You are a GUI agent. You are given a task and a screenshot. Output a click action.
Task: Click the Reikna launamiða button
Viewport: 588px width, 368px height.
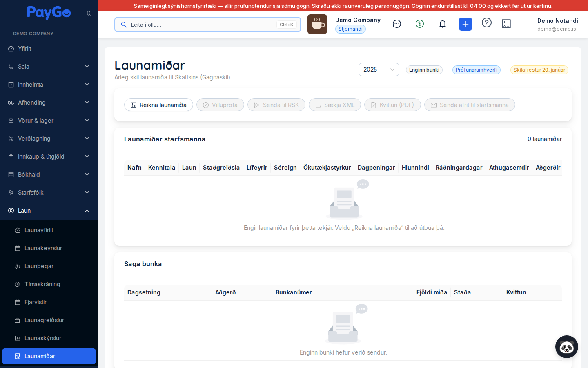tap(158, 105)
